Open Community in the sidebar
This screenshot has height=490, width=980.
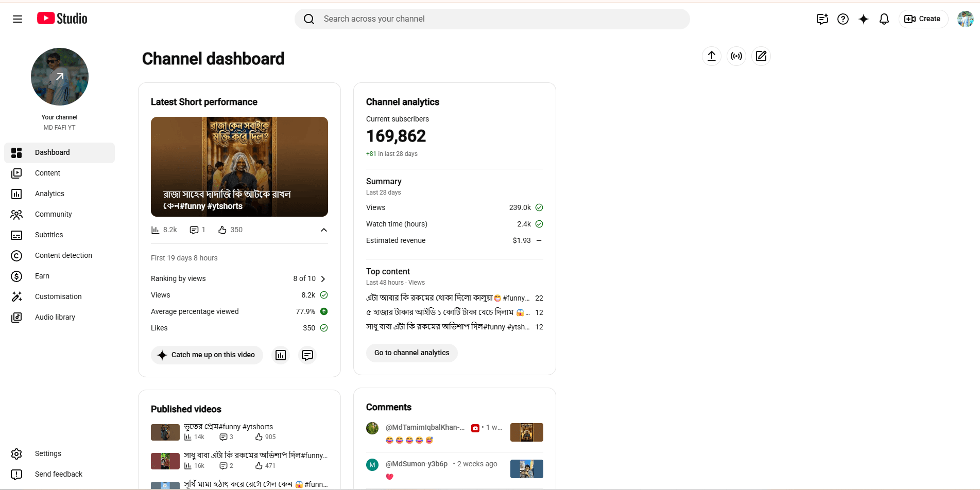tap(60, 215)
